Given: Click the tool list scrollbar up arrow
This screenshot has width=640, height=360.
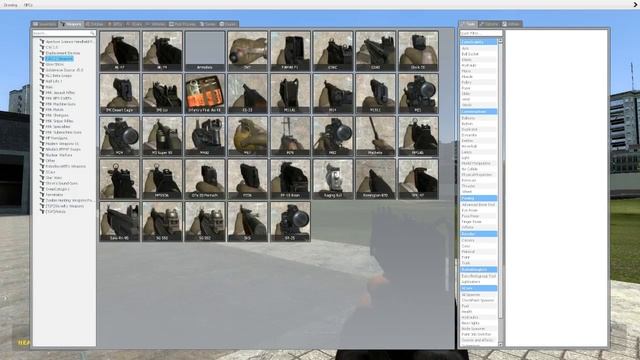Looking at the screenshot, I should pyautogui.click(x=500, y=42).
